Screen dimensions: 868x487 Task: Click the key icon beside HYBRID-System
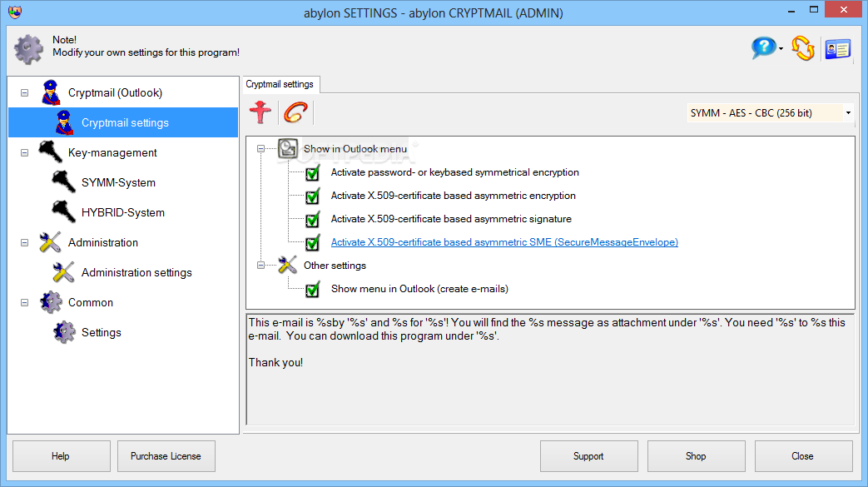[x=63, y=212]
